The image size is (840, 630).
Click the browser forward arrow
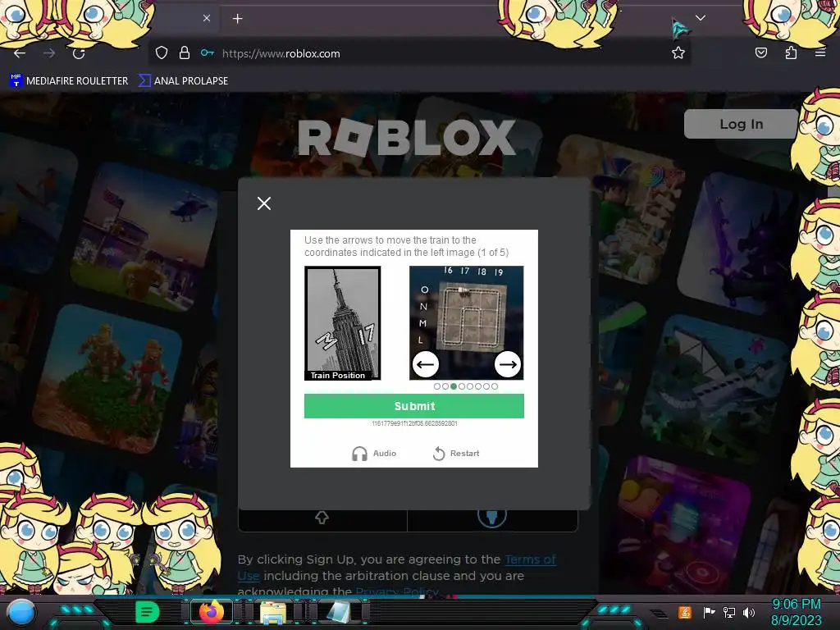[x=49, y=53]
